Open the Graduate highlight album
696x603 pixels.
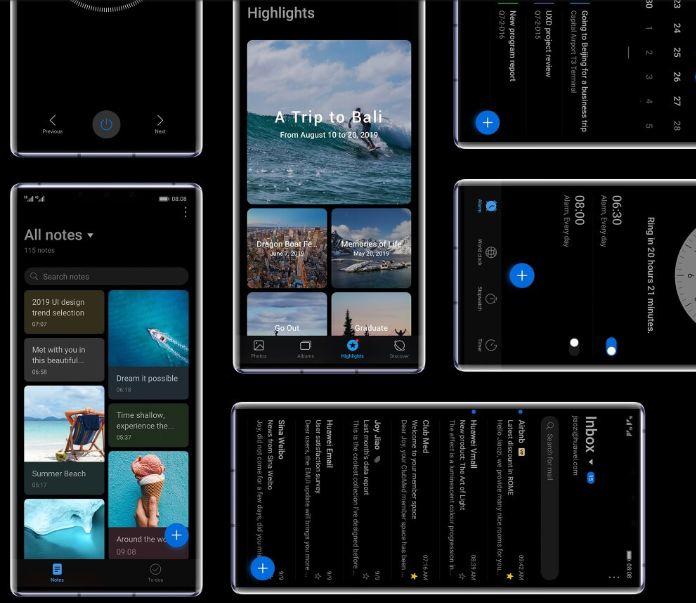[x=371, y=314]
